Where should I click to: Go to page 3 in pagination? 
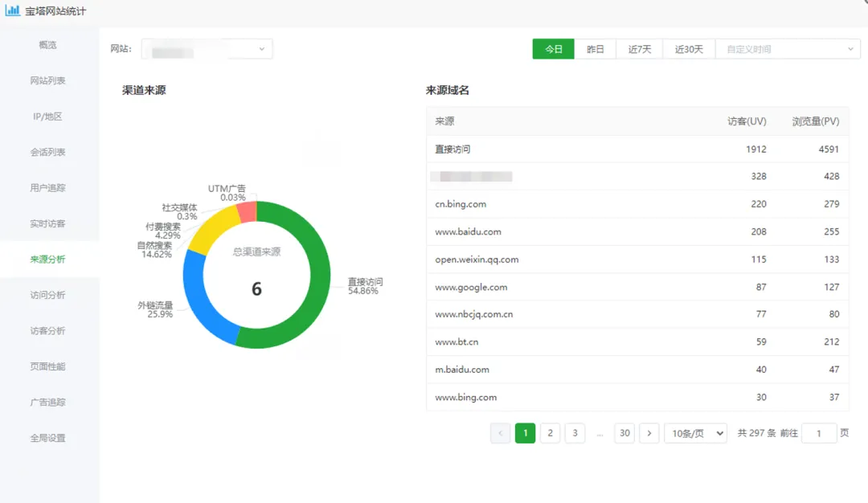pyautogui.click(x=575, y=433)
